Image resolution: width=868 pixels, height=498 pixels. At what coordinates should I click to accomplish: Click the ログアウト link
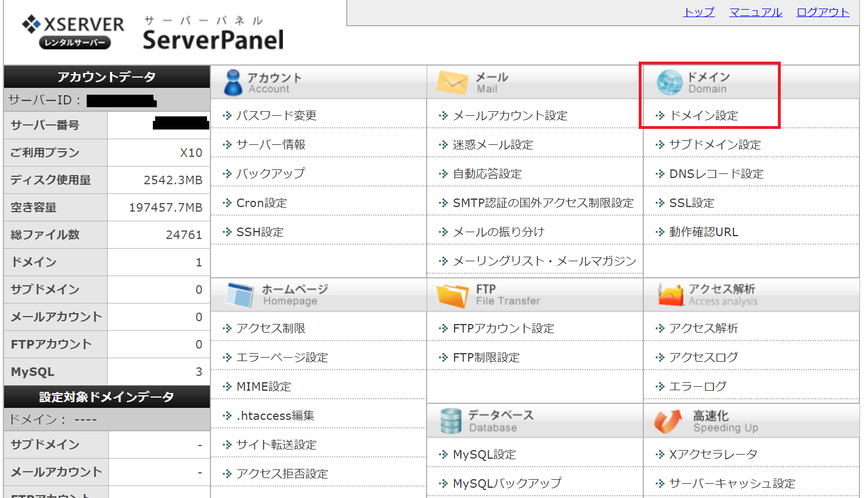822,12
